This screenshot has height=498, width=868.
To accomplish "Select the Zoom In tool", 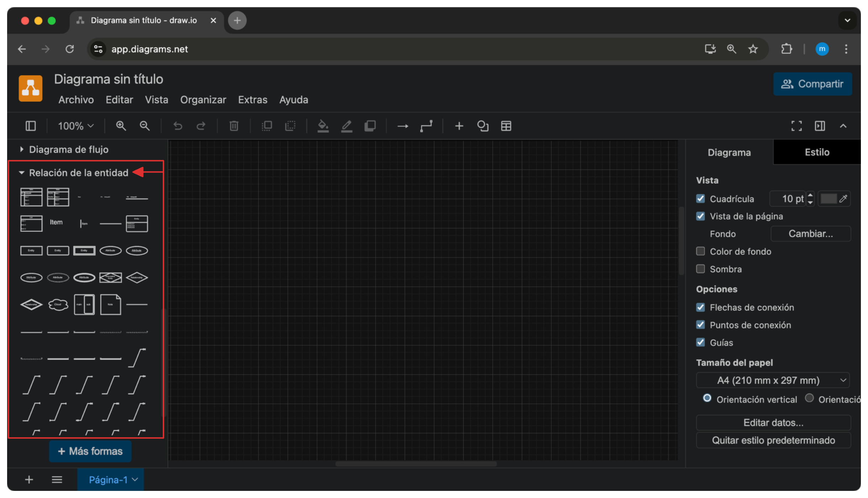I will 121,126.
